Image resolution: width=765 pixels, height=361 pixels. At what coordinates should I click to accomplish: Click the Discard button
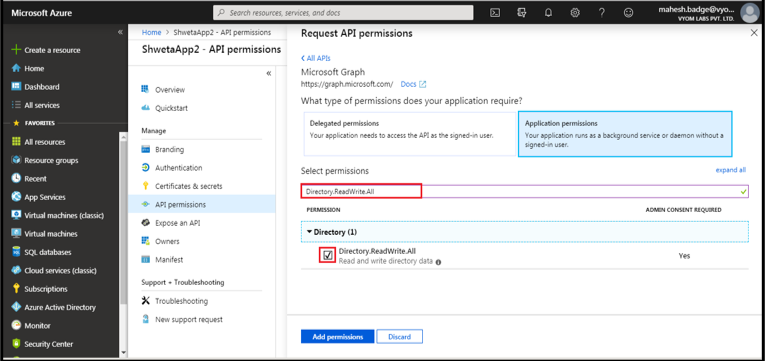tap(400, 337)
